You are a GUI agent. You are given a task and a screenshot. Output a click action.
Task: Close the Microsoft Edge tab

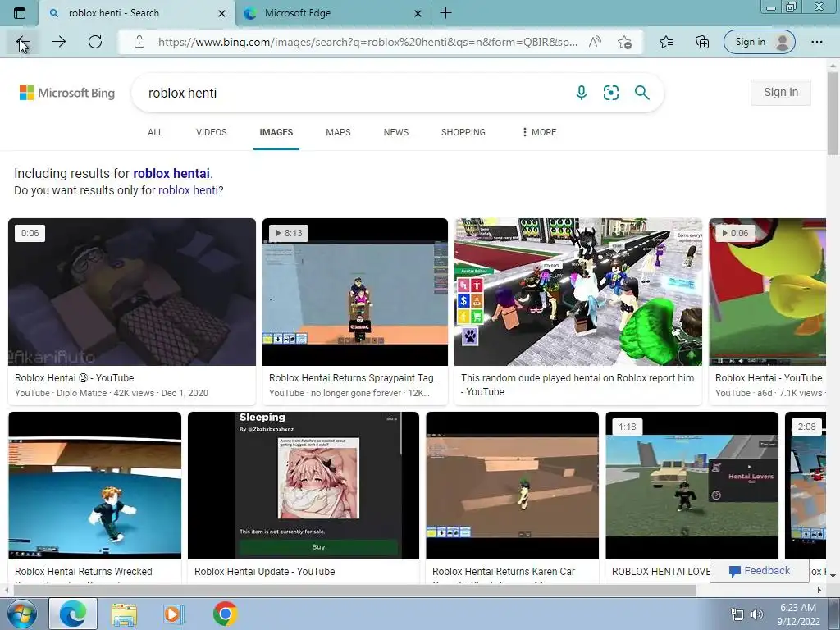[x=418, y=13]
